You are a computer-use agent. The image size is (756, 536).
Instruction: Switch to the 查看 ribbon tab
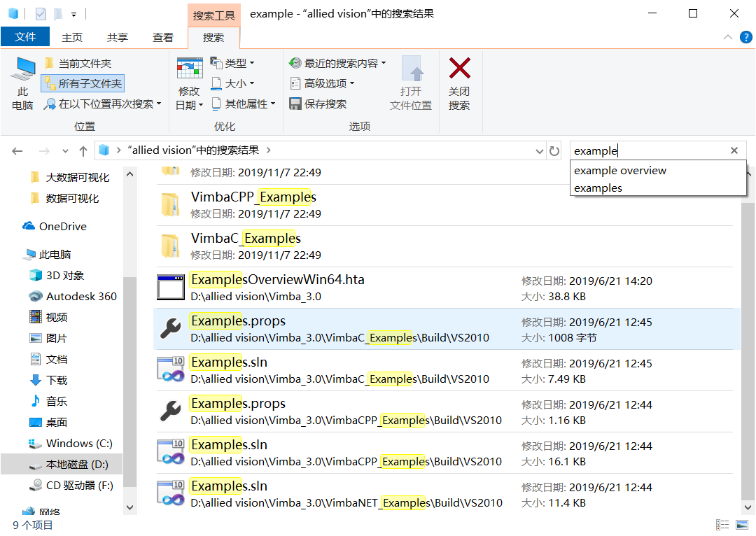click(x=162, y=38)
